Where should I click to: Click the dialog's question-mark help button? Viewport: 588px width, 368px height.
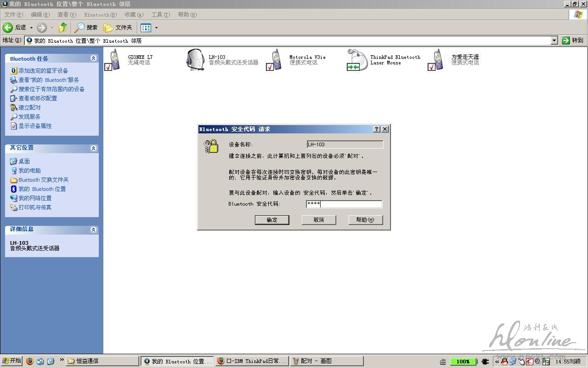point(377,129)
